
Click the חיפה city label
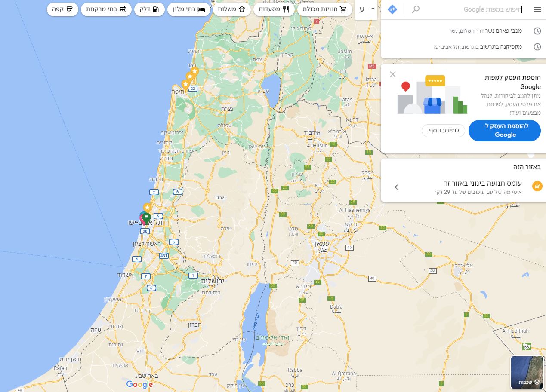[177, 92]
